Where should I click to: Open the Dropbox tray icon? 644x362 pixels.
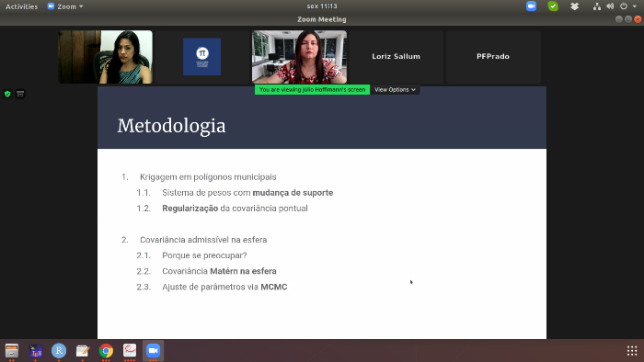coord(575,6)
